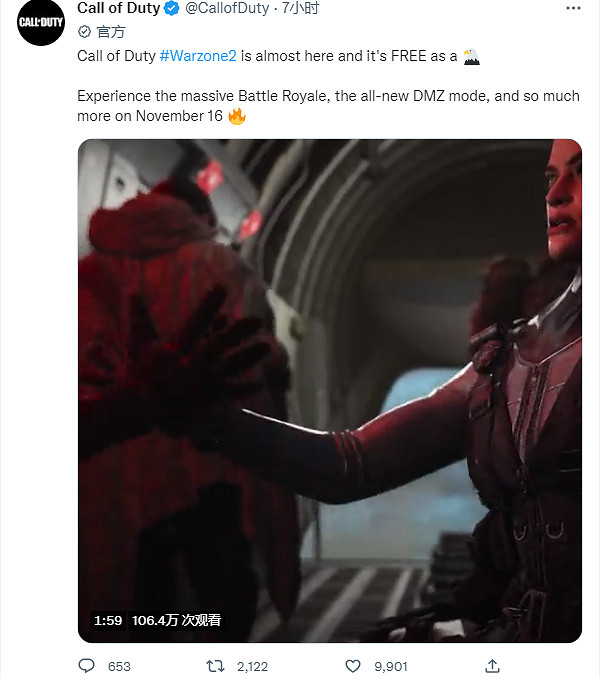Like the tweet with heart icon
Viewport: 601px width, 678px height.
point(353,666)
